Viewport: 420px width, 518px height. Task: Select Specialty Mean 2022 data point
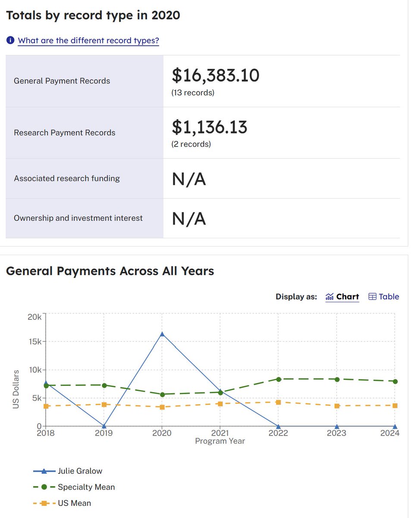279,379
